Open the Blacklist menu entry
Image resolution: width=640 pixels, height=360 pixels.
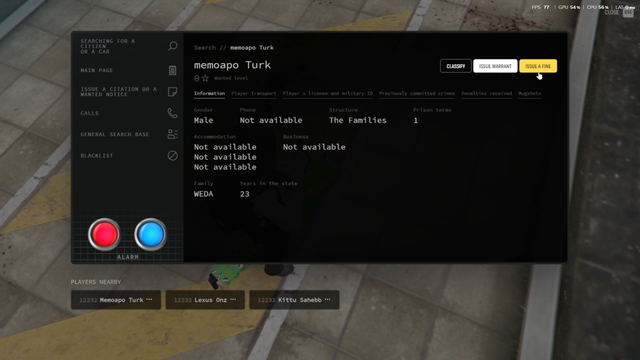coord(97,156)
